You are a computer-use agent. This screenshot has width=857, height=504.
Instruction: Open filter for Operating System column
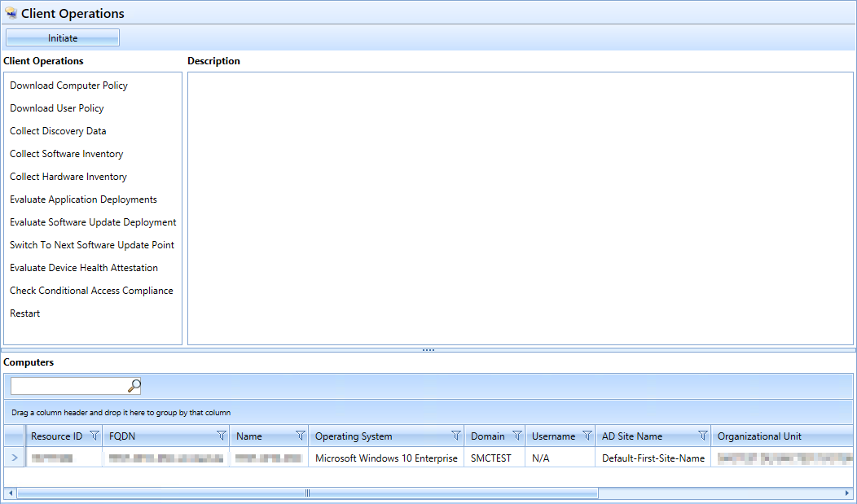pos(455,436)
